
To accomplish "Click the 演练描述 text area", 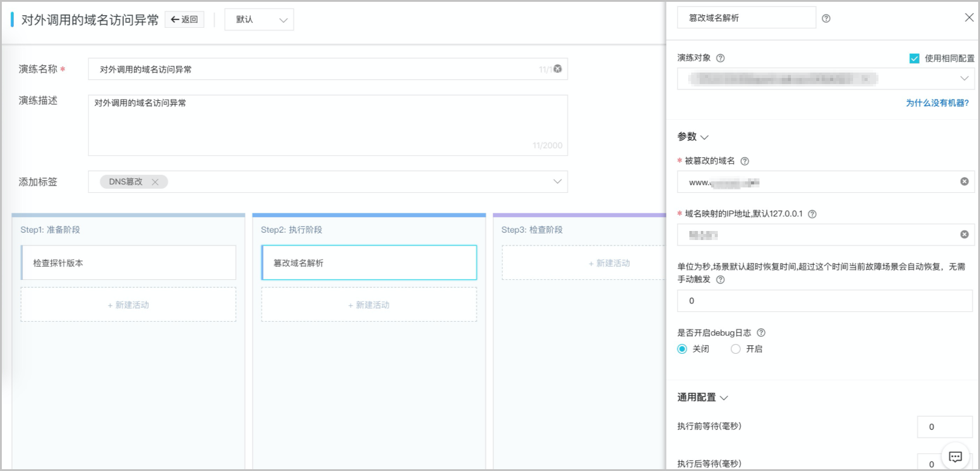I will click(327, 125).
